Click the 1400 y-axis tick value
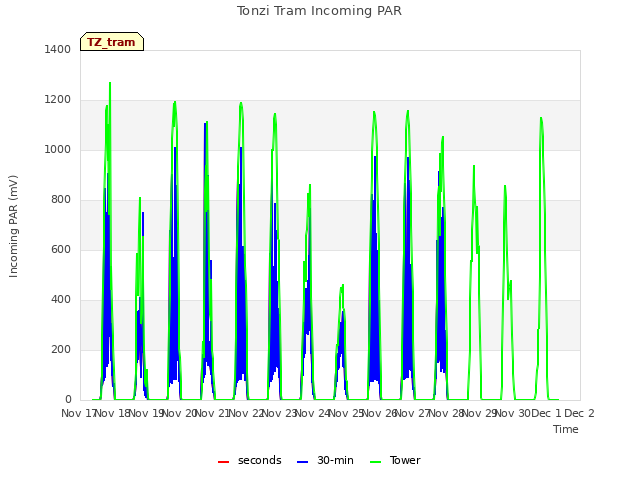The width and height of the screenshot is (640, 480). [x=58, y=49]
